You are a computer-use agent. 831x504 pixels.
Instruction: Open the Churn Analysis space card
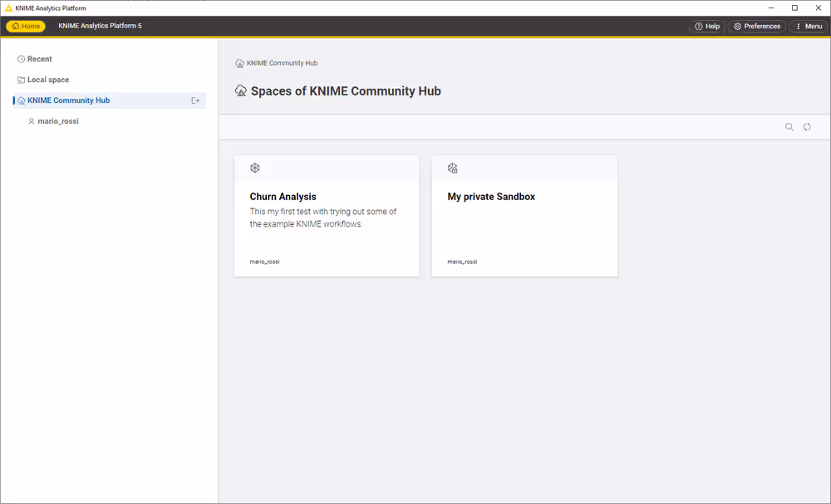click(x=327, y=216)
